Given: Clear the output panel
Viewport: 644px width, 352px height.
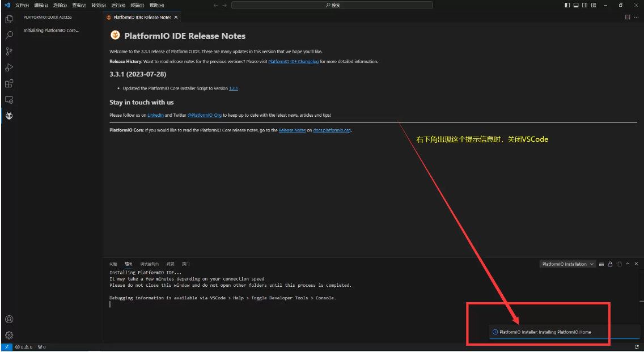Looking at the screenshot, I should click(601, 264).
